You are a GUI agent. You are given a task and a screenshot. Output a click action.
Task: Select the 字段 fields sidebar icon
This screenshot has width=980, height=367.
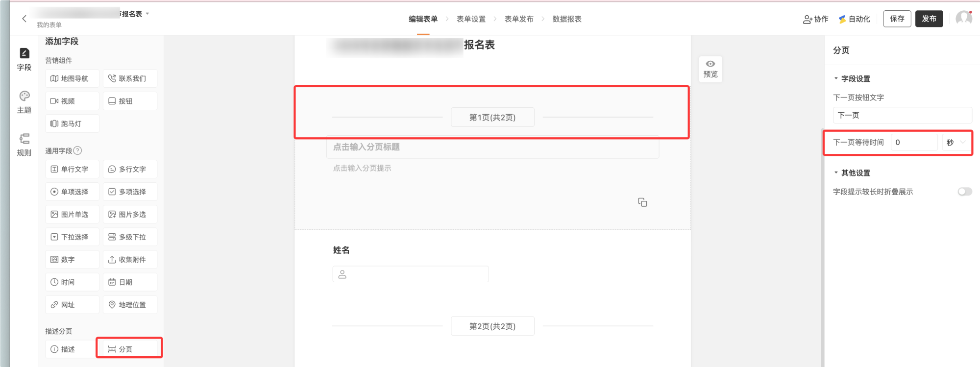coord(24,53)
